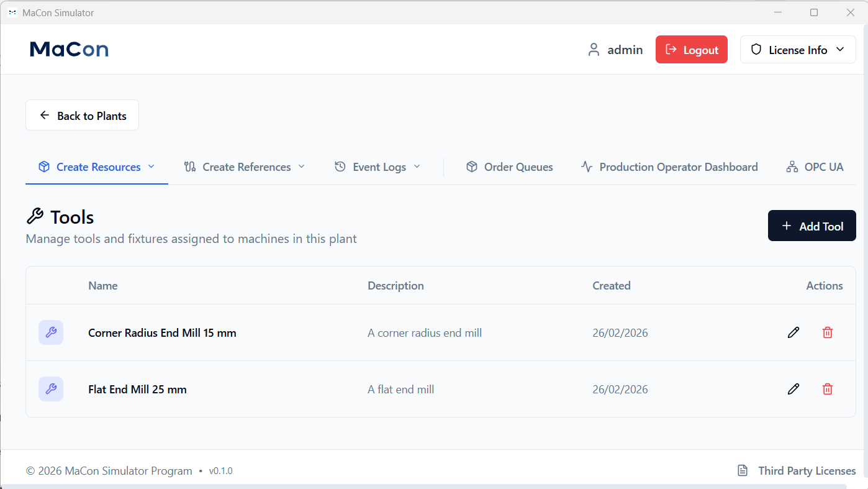Viewport: 868px width, 489px height.
Task: Click the Add Tool button
Action: [x=811, y=226]
